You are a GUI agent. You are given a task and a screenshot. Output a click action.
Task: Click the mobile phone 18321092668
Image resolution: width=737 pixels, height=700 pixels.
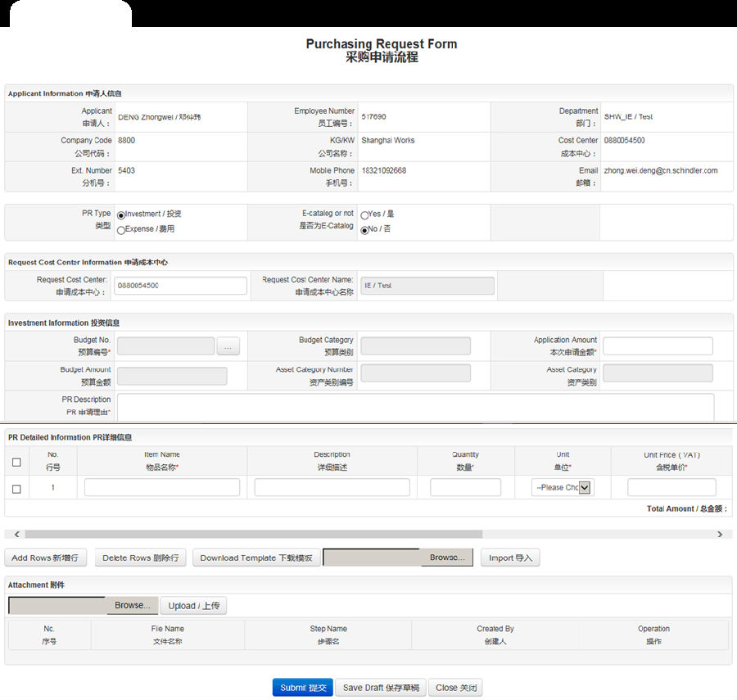383,170
